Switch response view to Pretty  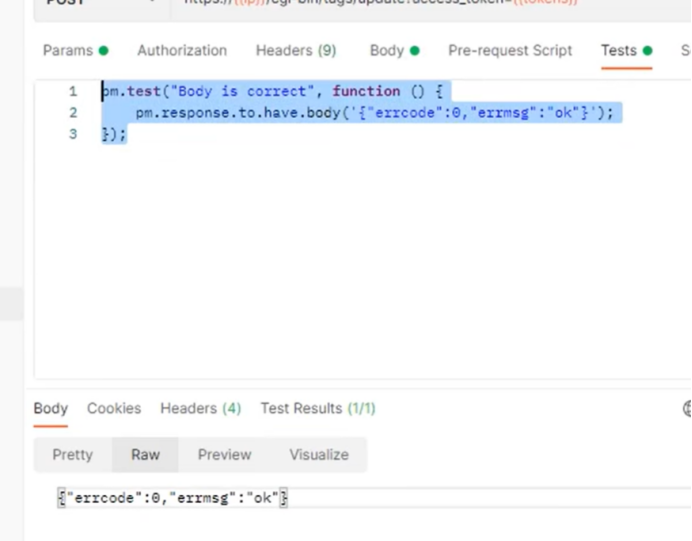72,455
